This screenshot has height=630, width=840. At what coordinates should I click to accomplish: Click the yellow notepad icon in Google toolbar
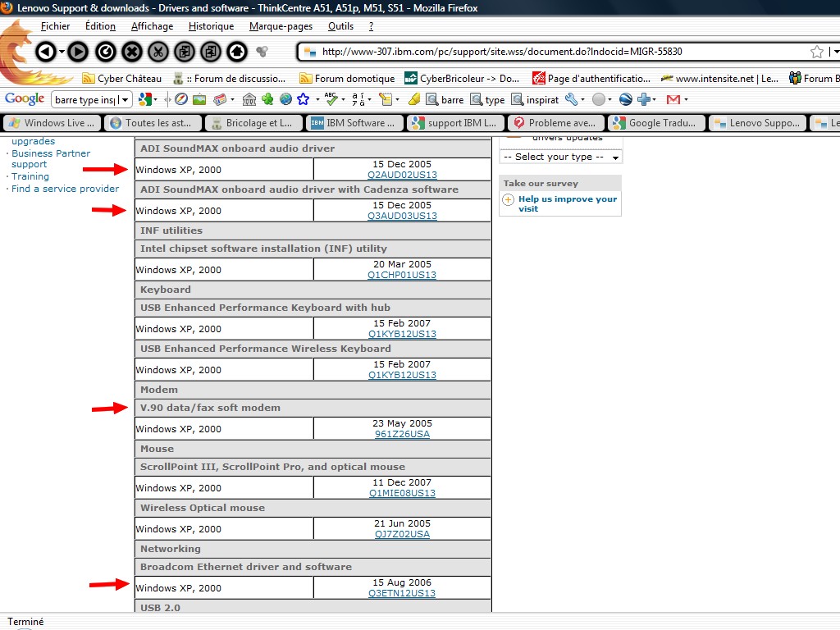(x=386, y=99)
